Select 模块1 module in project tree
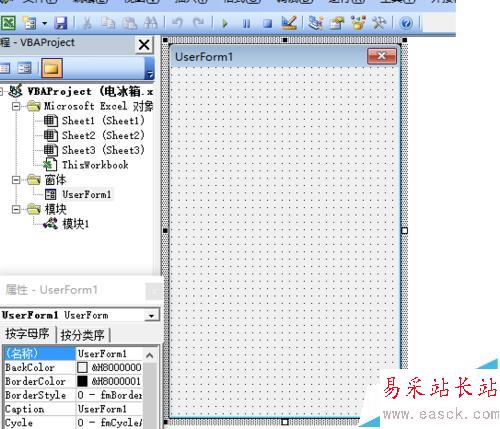 [x=75, y=224]
